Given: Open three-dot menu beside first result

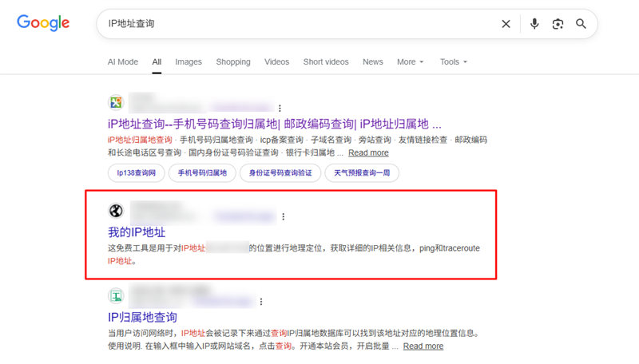Looking at the screenshot, I should pyautogui.click(x=280, y=108).
